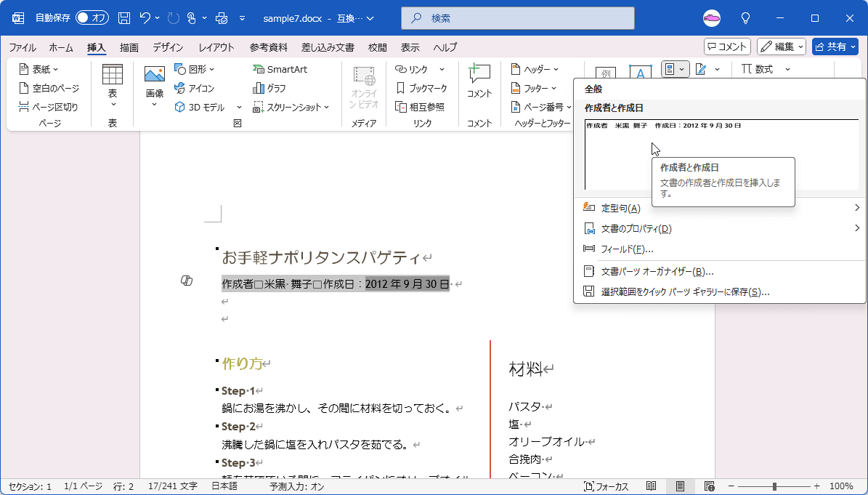The image size is (868, 495).
Task: Click in the search (検索) box
Action: click(518, 18)
